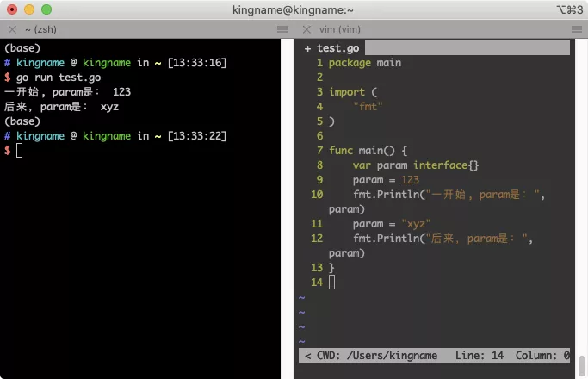Click the output line ending in xyz
588x379 pixels.
coord(61,107)
